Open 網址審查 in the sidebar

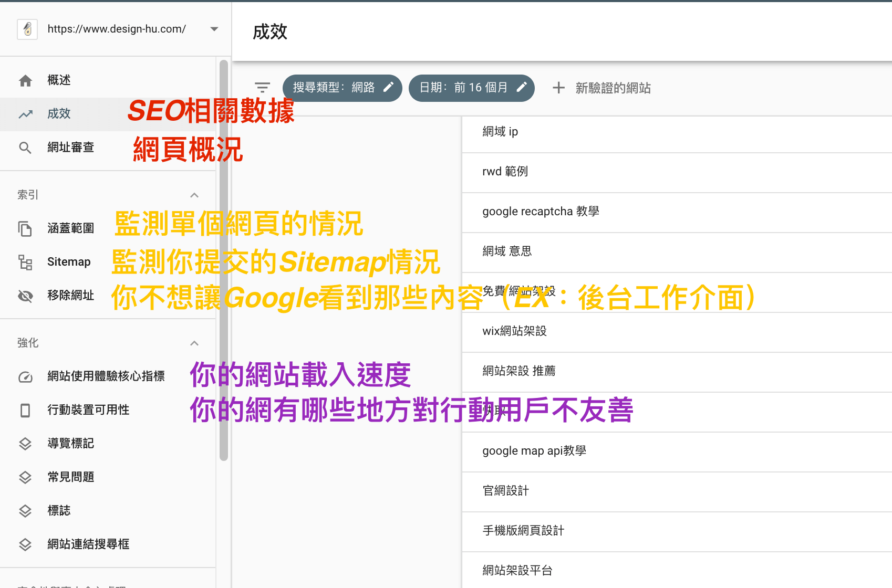point(108,148)
